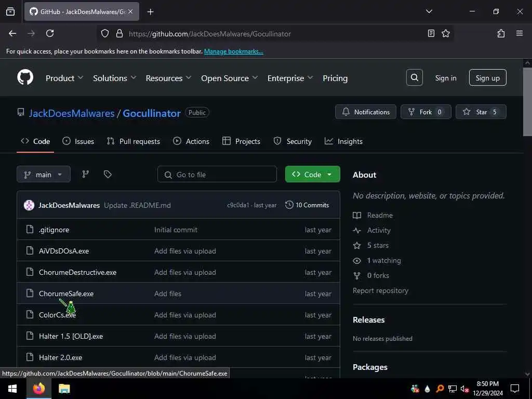Image resolution: width=532 pixels, height=399 pixels.
Task: Click the muted volume tray icon
Action: (464, 389)
